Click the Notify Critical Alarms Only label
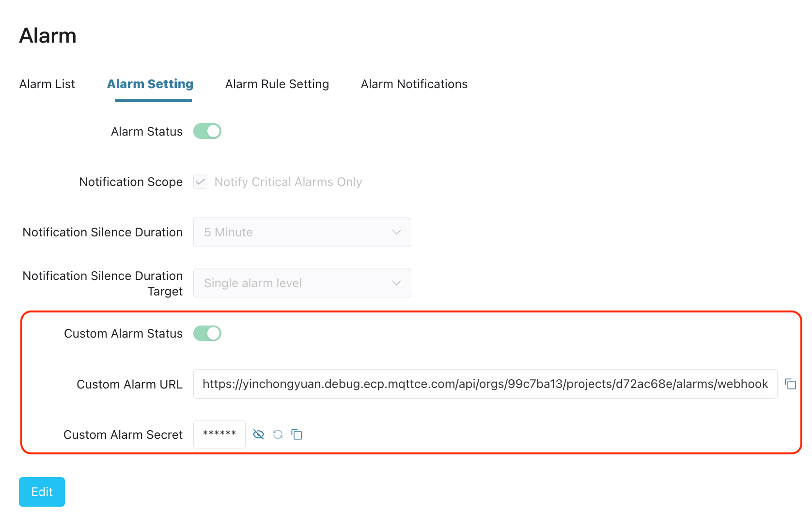The width and height of the screenshot is (812, 528). pos(288,182)
